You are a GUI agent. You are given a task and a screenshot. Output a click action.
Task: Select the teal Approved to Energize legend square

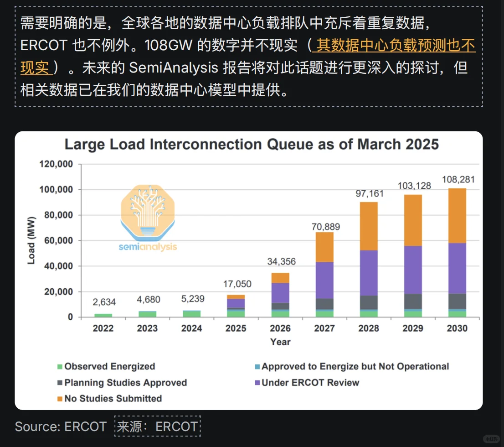(258, 366)
